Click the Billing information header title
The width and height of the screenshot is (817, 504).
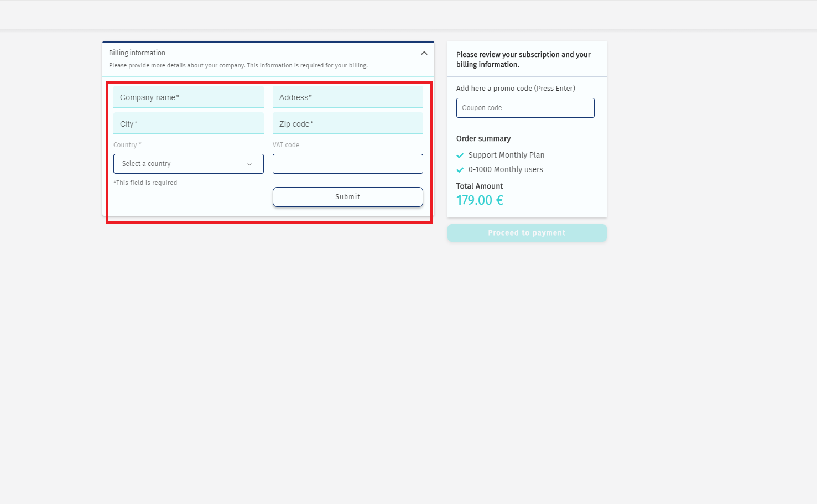tap(137, 53)
